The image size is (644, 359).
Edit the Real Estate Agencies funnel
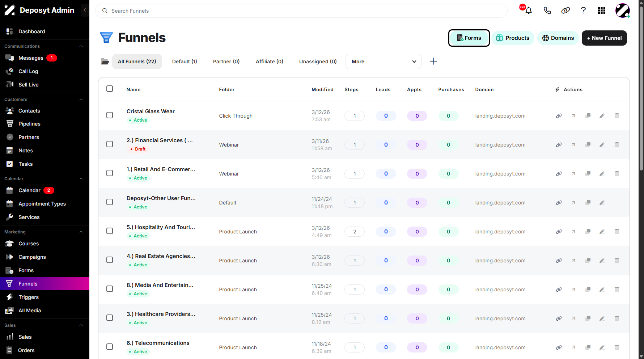click(602, 261)
